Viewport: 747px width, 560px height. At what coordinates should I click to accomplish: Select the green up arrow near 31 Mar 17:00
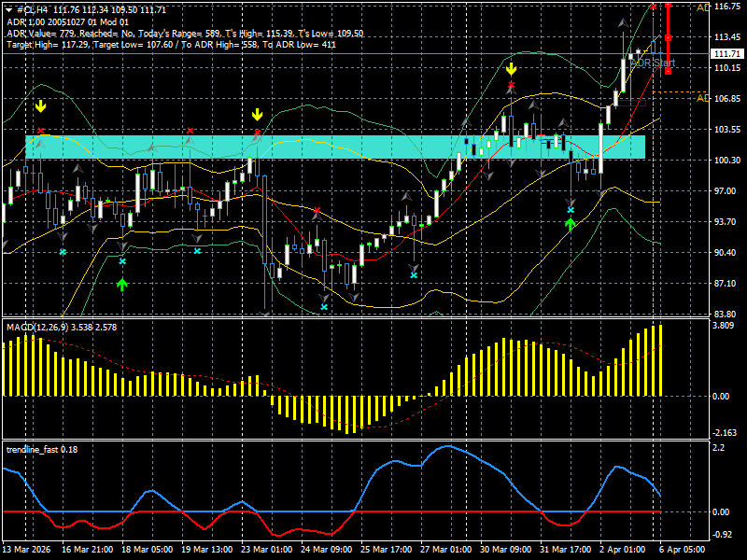pos(571,224)
